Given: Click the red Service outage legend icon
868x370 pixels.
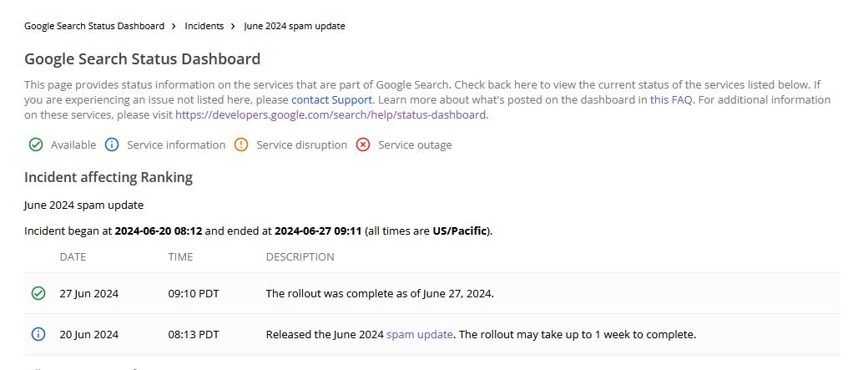Looking at the screenshot, I should (x=363, y=144).
